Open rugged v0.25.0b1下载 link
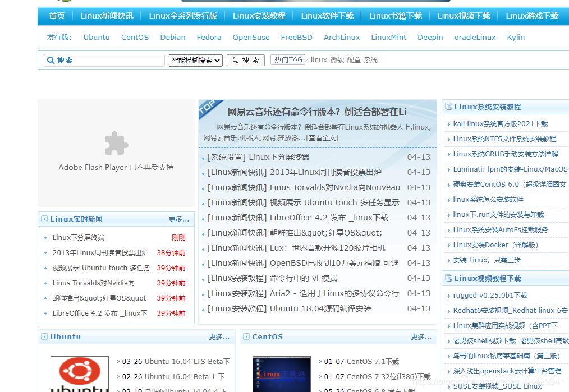The height and width of the screenshot is (392, 569). click(490, 296)
